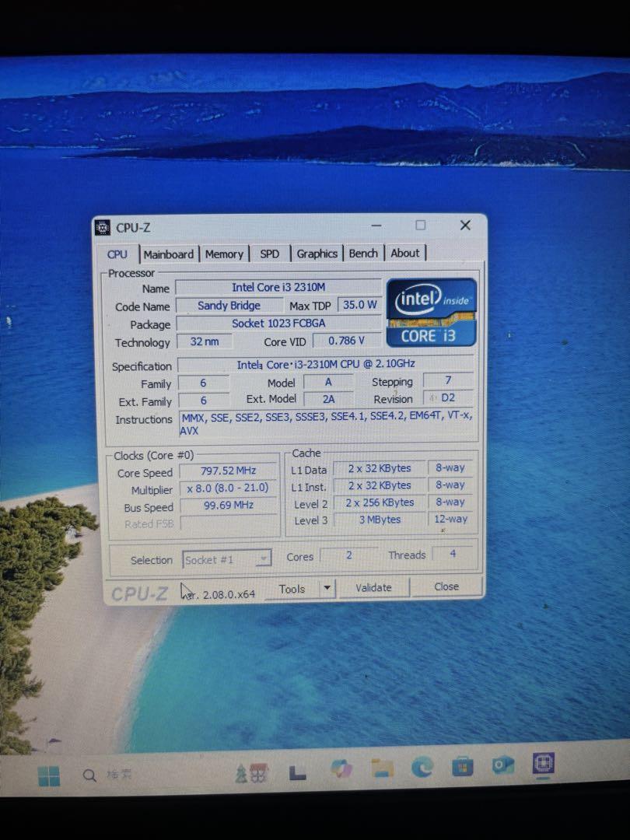This screenshot has height=840, width=630.
Task: Switch to the CPU tab
Action: [117, 254]
